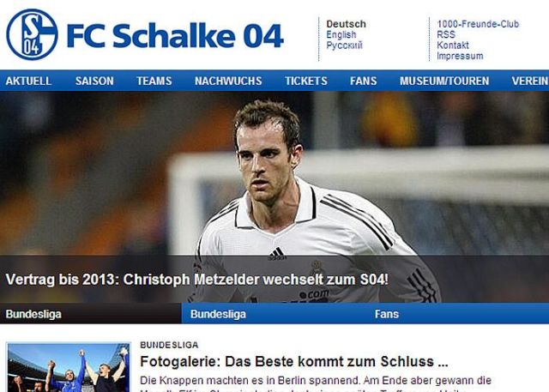Open the AKTUELL menu item
Viewport: 549px width, 392px height.
[x=28, y=81]
